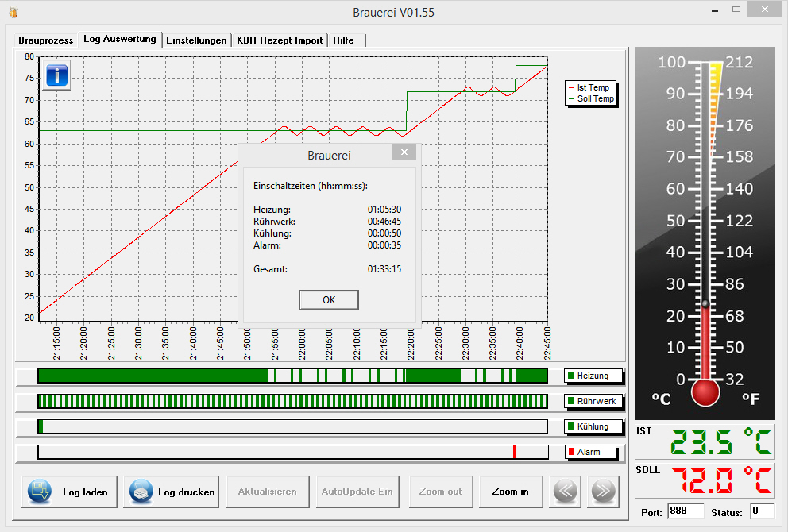Screen dimensions: 788x532
Task: Click the red alarm marker on timeline
Action: tap(515, 452)
